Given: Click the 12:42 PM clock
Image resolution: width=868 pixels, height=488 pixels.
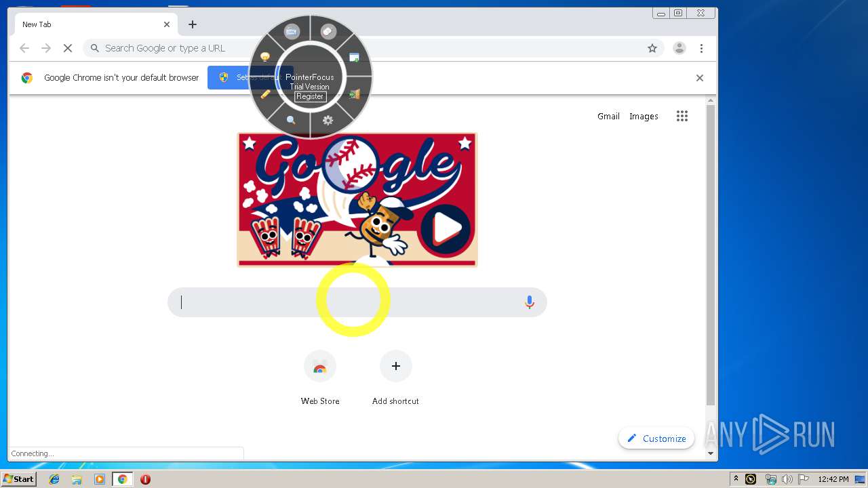Looking at the screenshot, I should coord(833,479).
